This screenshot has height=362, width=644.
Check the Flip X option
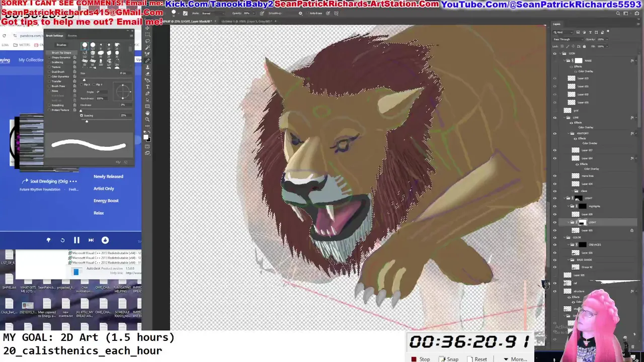click(x=82, y=84)
